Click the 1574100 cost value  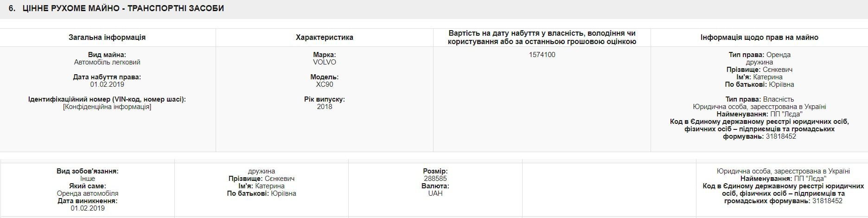pyautogui.click(x=542, y=55)
